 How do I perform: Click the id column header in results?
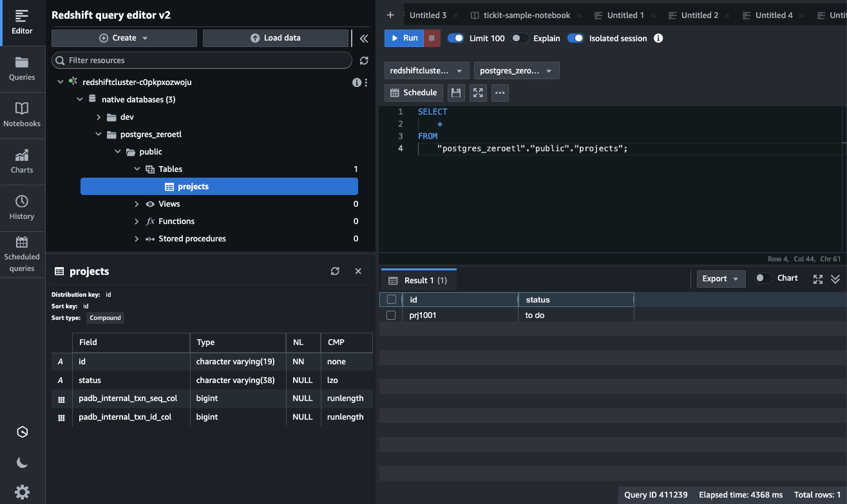[460, 299]
